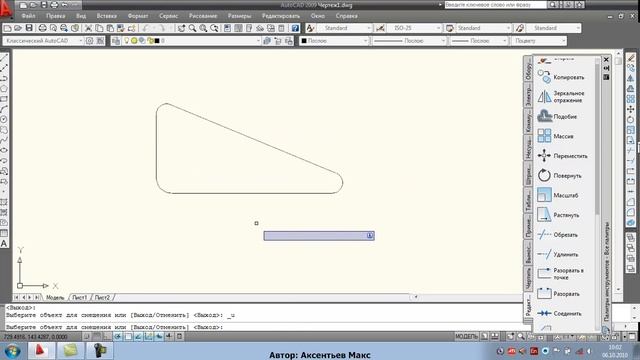Choose Соединить in the tool palette
Image resolution: width=640 pixels, height=360 pixels.
point(560,313)
